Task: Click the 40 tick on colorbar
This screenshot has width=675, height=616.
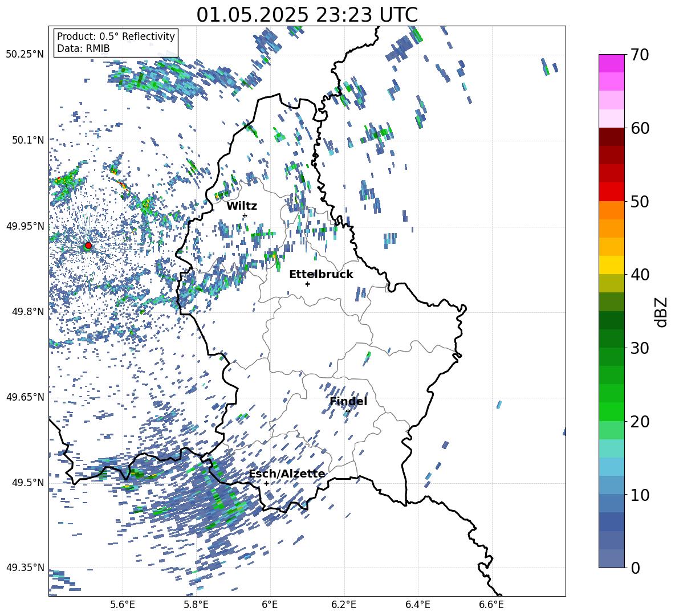Action: click(x=640, y=275)
